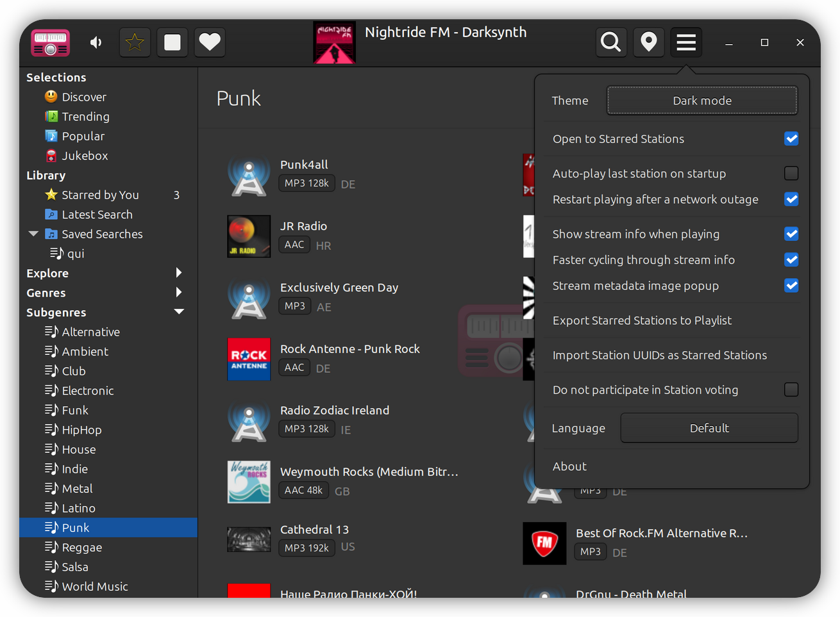840x617 pixels.
Task: Play Weymouth Rocks via its logo
Action: pos(249,482)
